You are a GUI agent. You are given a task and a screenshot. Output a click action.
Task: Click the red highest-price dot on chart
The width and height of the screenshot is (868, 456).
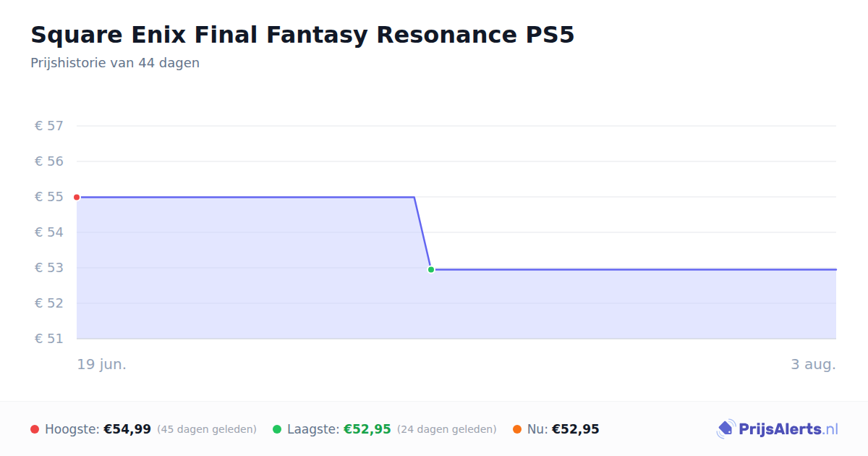(77, 197)
